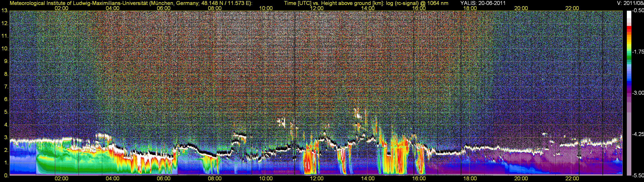The height and width of the screenshot is (182, 644).
Task: Select the 12:00 label on the top time axis
Action: click(317, 8)
